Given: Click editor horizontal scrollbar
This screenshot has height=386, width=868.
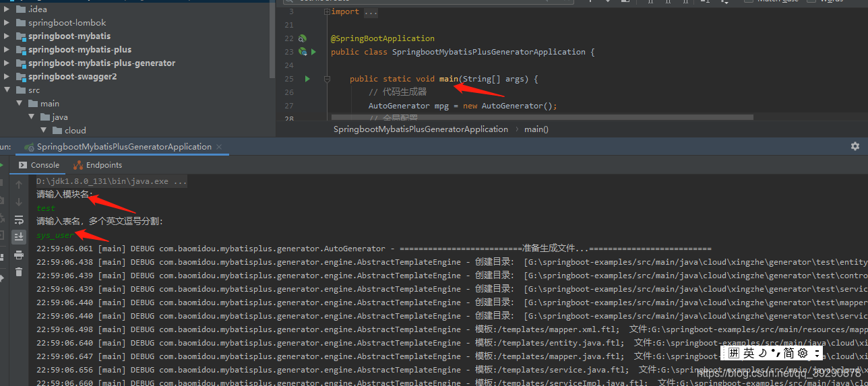Looking at the screenshot, I should 543,117.
